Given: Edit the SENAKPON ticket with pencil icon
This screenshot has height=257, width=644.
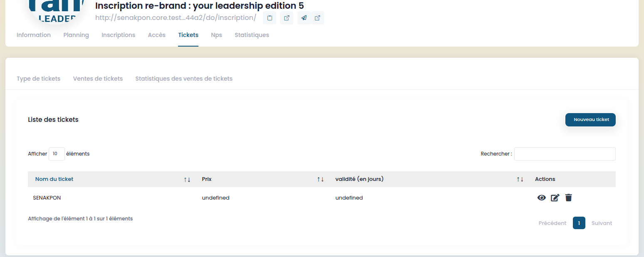Looking at the screenshot, I should click(x=555, y=198).
